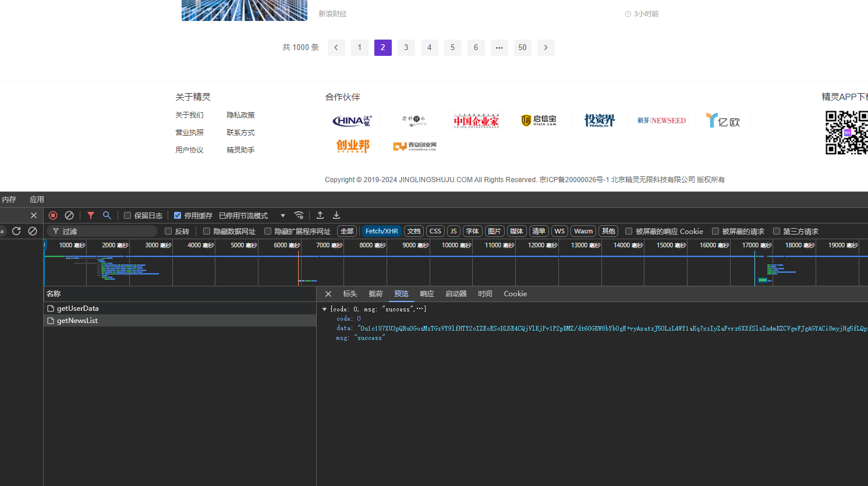Go to page 3
The width and height of the screenshot is (868, 486).
406,48
